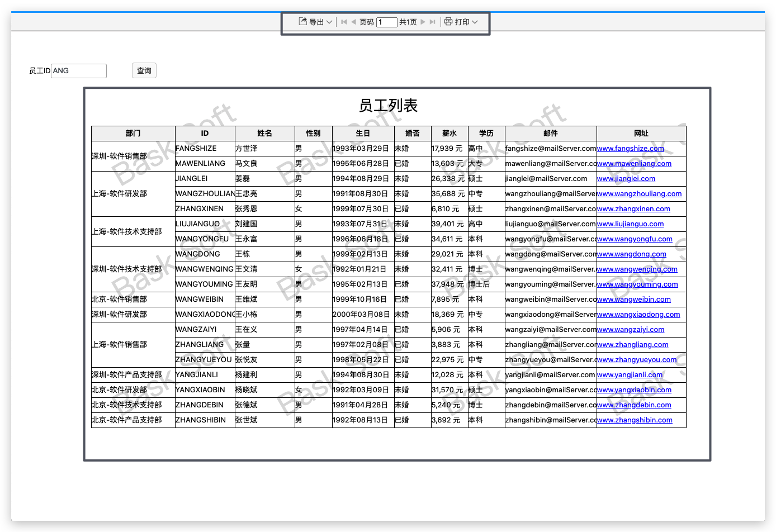Open the www.zhangdebin.com link
The width and height of the screenshot is (776, 532).
634,405
